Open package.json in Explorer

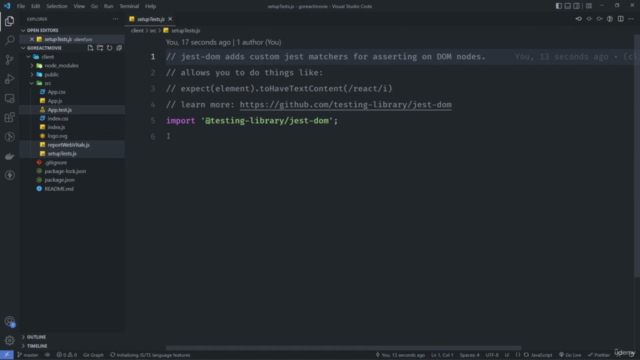pyautogui.click(x=60, y=180)
